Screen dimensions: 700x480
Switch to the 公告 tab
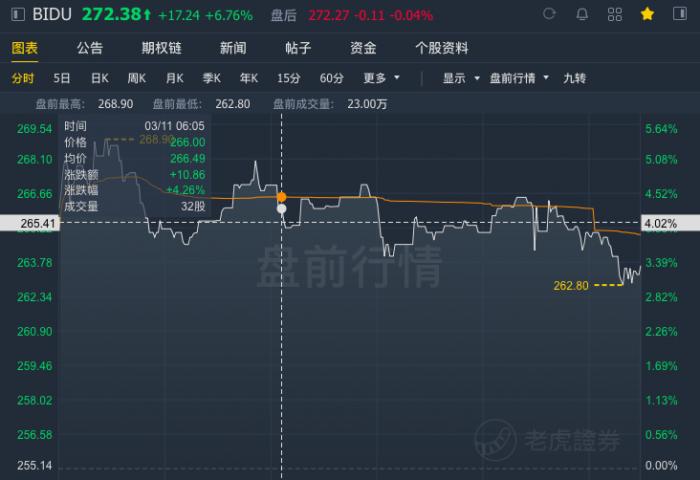90,48
